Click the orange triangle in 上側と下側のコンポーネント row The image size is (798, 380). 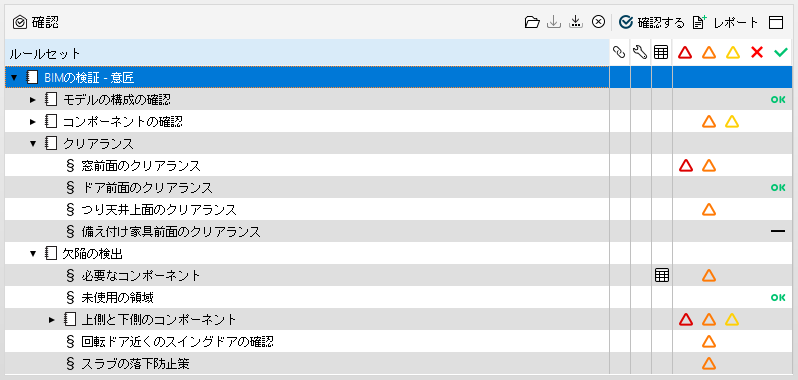709,319
